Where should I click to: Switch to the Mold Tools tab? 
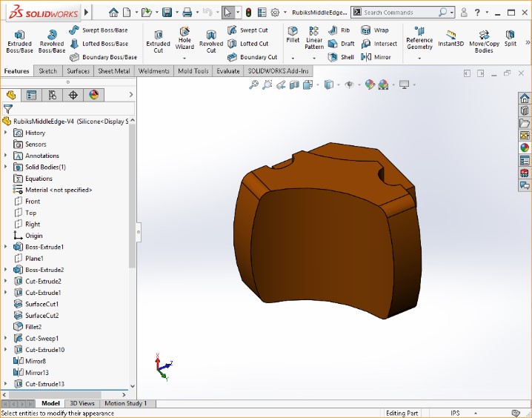(193, 71)
